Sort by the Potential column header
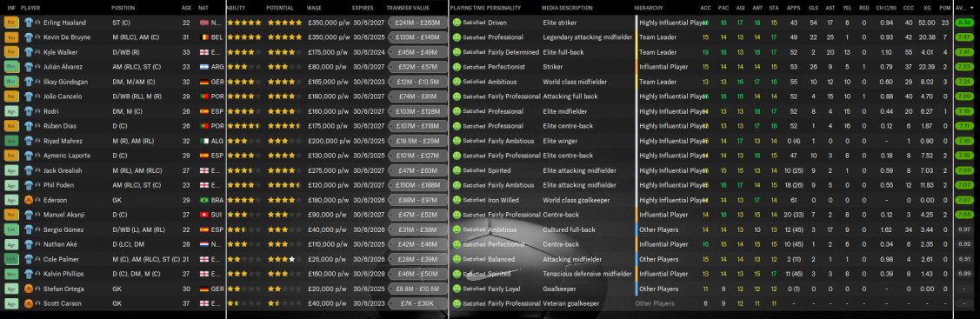The image size is (980, 319). pos(279,8)
